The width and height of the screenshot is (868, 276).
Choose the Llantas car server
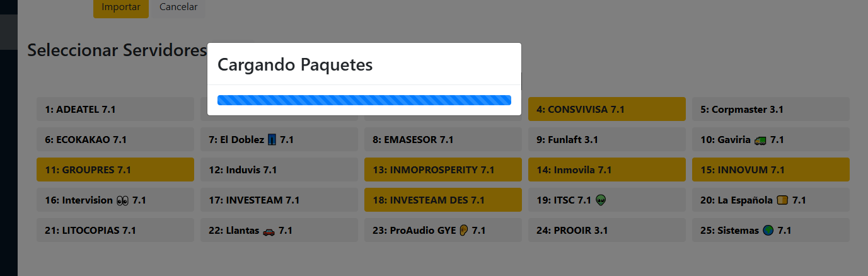(279, 230)
